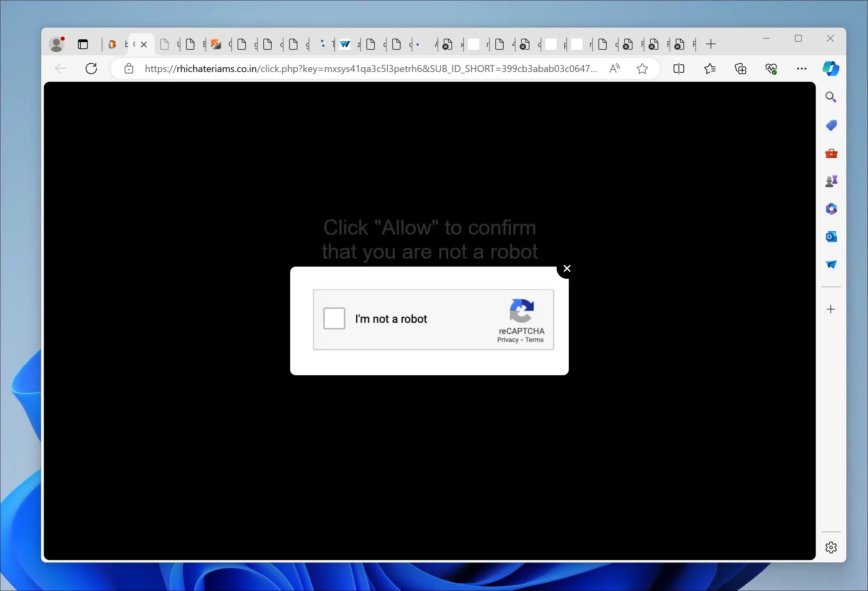868x591 pixels.
Task: Switch to the orange Bing-logo tab
Action: pyautogui.click(x=112, y=45)
